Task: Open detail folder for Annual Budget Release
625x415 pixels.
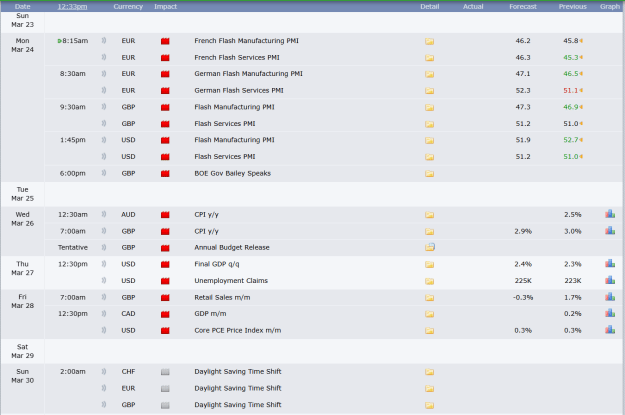Action: coord(430,248)
